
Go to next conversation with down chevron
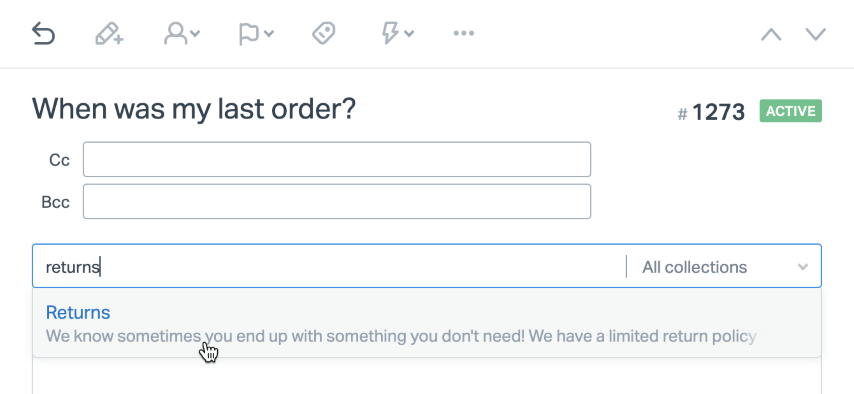click(x=816, y=34)
